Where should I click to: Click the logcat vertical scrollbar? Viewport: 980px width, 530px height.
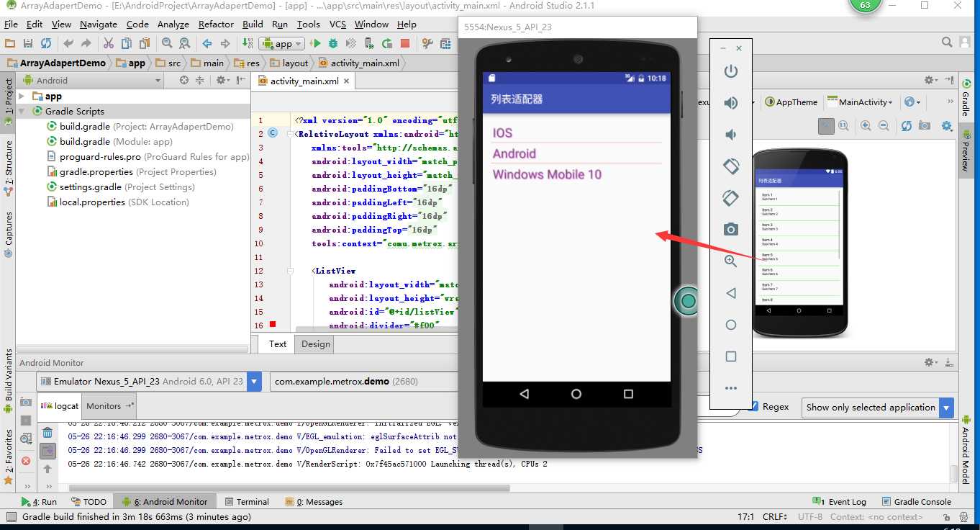953,473
